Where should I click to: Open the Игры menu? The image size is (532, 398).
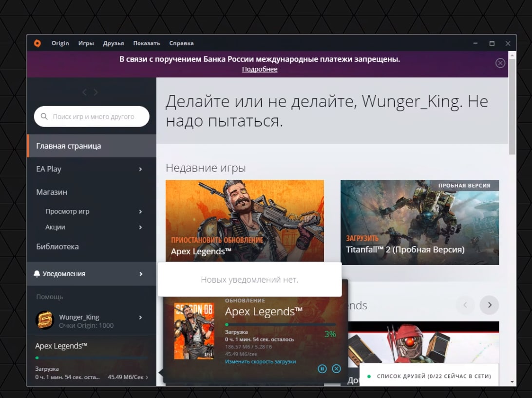(86, 43)
